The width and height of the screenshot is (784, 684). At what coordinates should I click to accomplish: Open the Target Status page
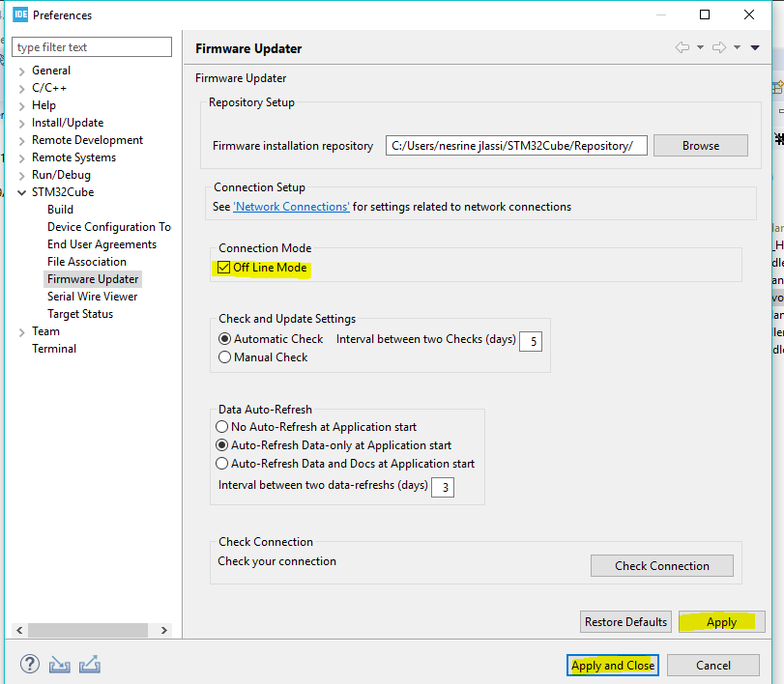pos(80,314)
